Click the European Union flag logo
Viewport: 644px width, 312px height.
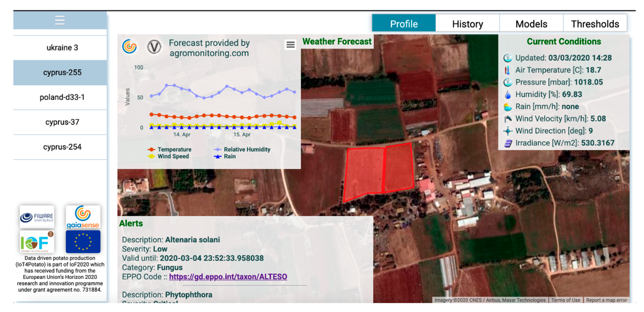(83, 242)
